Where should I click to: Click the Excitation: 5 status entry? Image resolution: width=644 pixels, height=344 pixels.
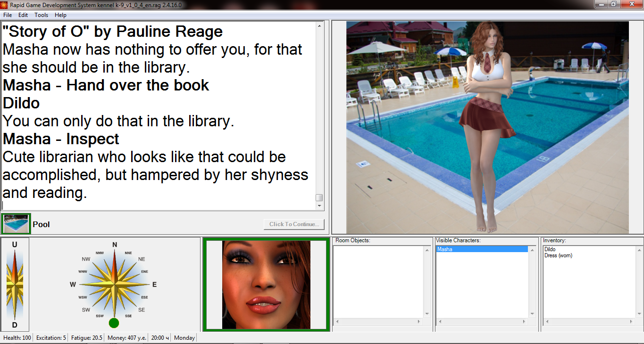[51, 338]
